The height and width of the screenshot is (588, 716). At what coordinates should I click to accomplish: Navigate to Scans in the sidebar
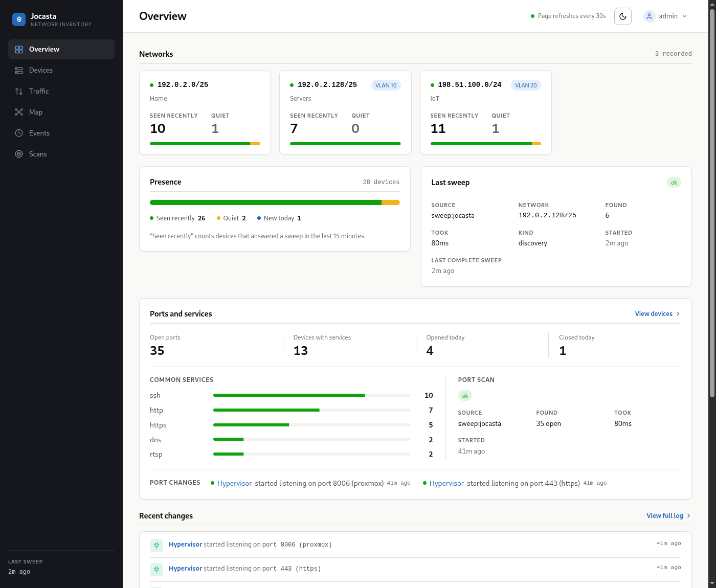tap(61, 154)
